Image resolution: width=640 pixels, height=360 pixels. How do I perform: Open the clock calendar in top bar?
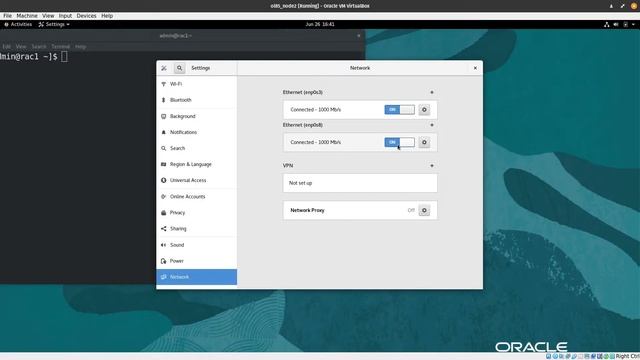pos(320,24)
